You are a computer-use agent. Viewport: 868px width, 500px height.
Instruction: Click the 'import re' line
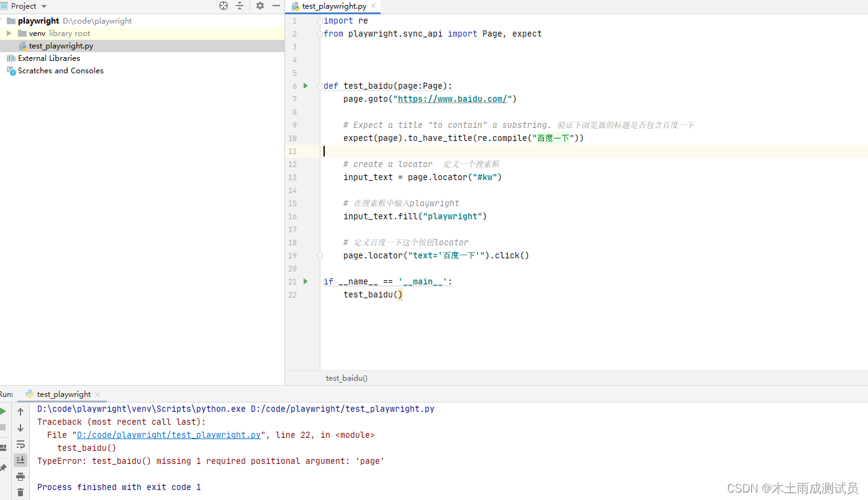346,20
